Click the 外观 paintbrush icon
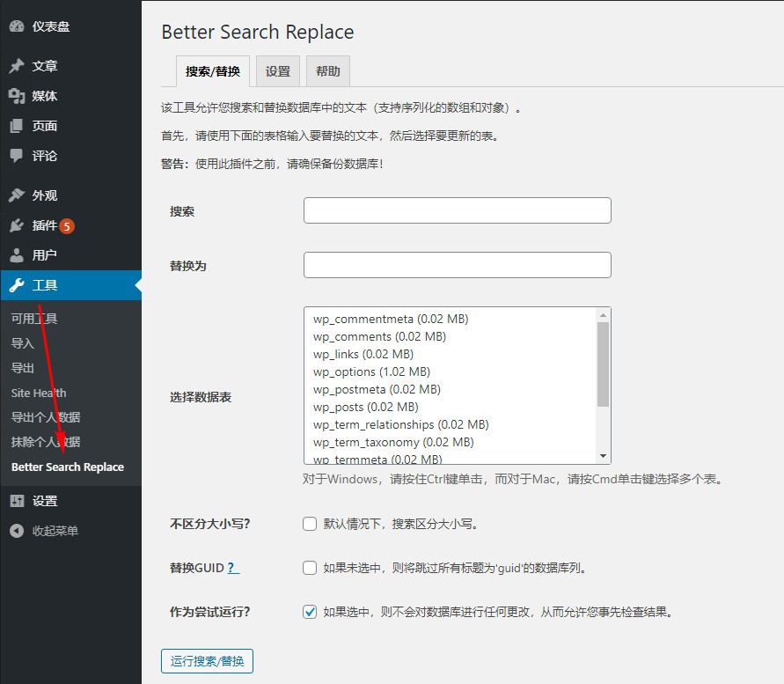 [x=17, y=195]
